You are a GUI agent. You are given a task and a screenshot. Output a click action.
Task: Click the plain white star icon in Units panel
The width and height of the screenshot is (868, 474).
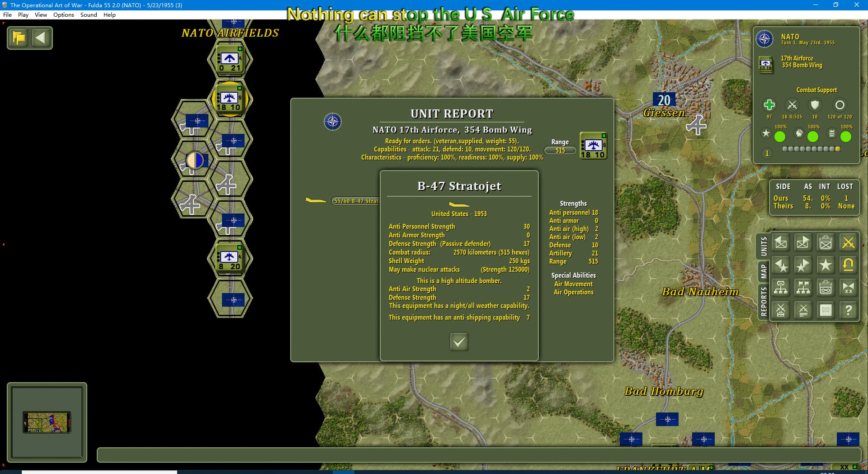tap(826, 265)
